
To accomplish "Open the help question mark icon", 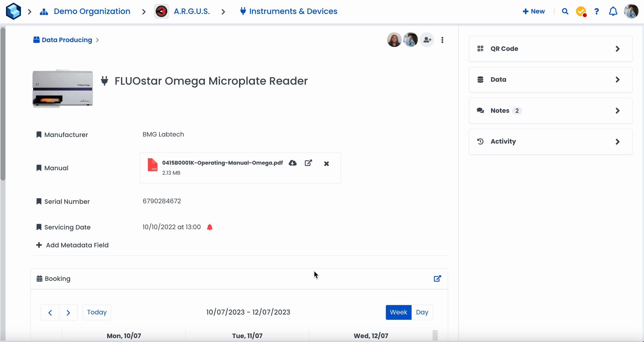I will click(597, 11).
